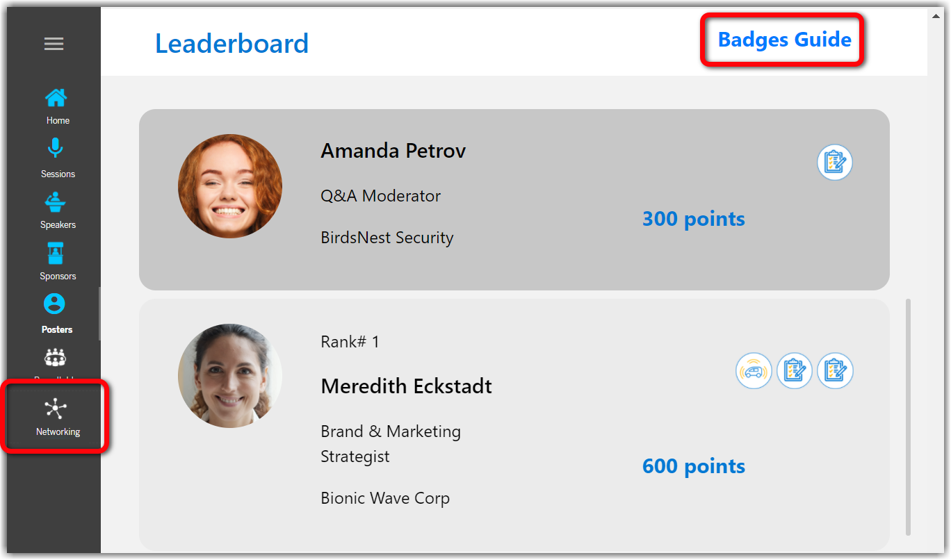
Task: Open the Sponsors booth icon
Action: [x=56, y=253]
